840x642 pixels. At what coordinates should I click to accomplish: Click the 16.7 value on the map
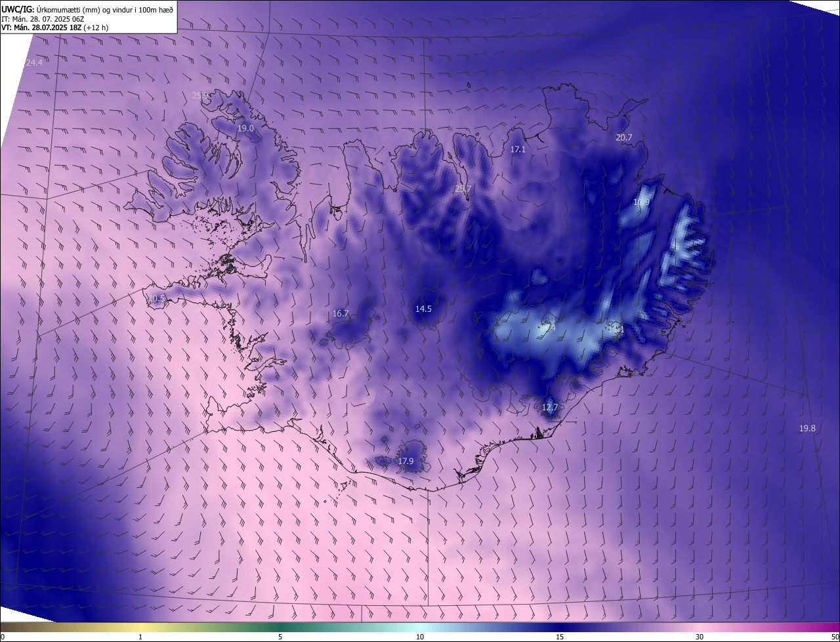coord(341,314)
